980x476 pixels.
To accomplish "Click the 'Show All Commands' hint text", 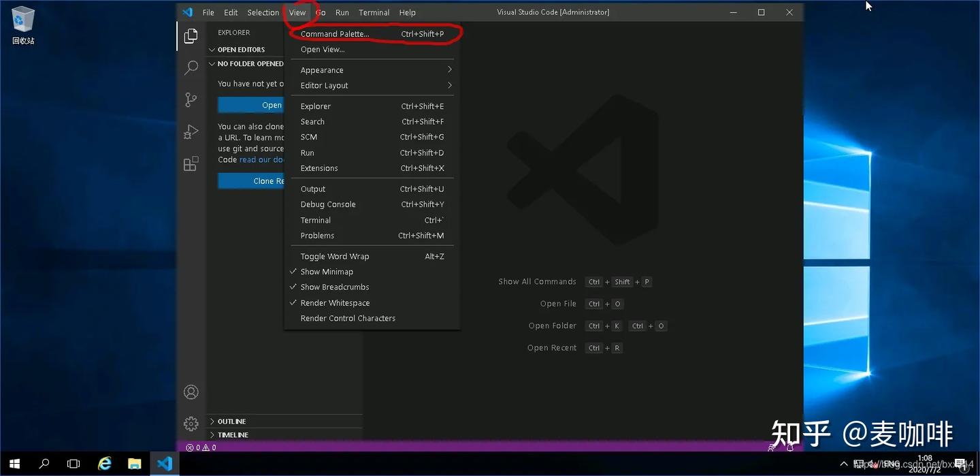I will tap(537, 282).
